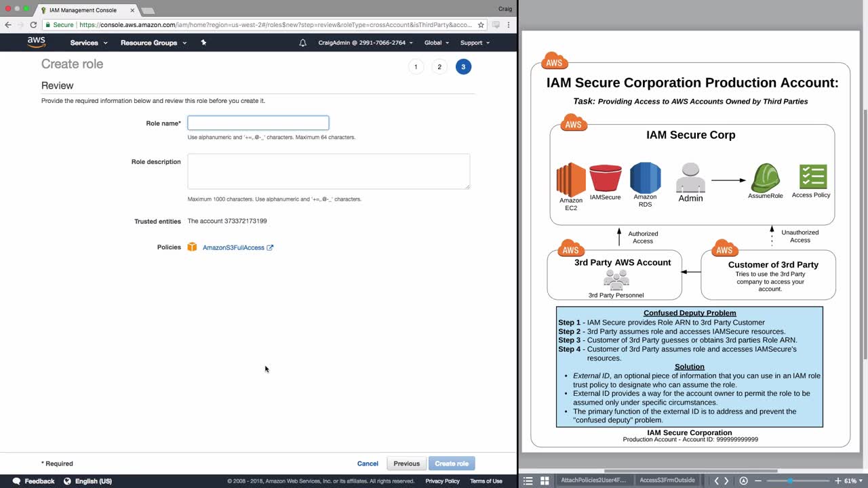Bookmark this page with the star icon
The width and height of the screenshot is (868, 488).
pyautogui.click(x=481, y=24)
